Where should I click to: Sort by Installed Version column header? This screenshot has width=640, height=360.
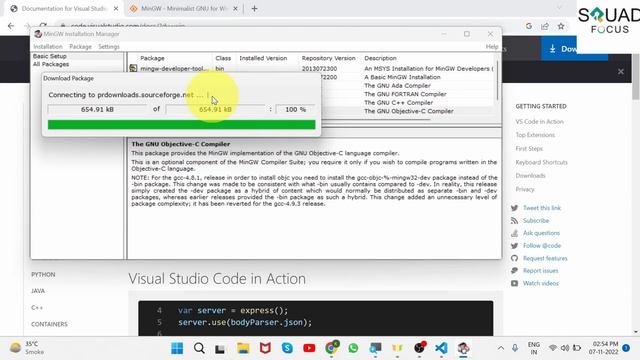click(x=263, y=58)
